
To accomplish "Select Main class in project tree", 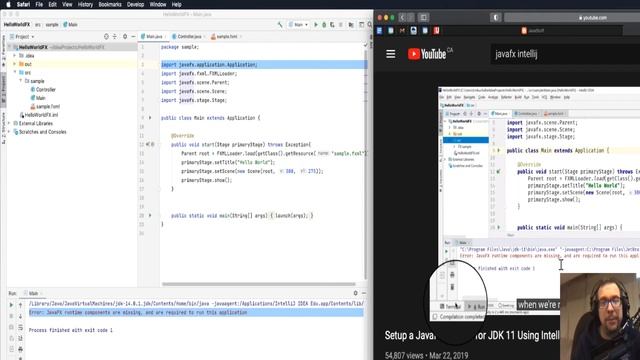I will tap(38, 98).
